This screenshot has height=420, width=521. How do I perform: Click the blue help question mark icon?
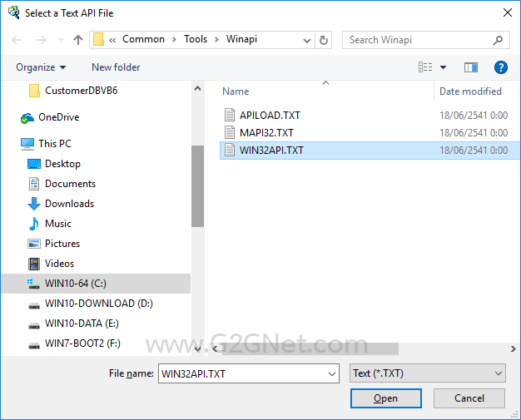[500, 67]
